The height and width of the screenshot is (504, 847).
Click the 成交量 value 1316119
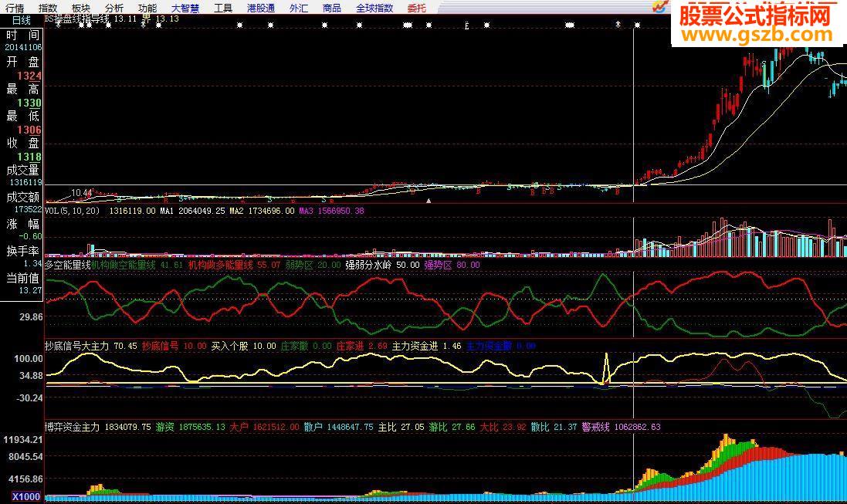click(26, 183)
